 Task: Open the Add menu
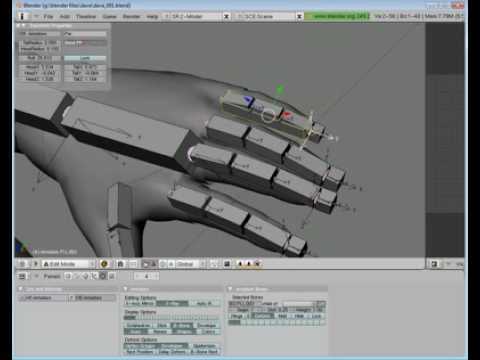pos(65,16)
